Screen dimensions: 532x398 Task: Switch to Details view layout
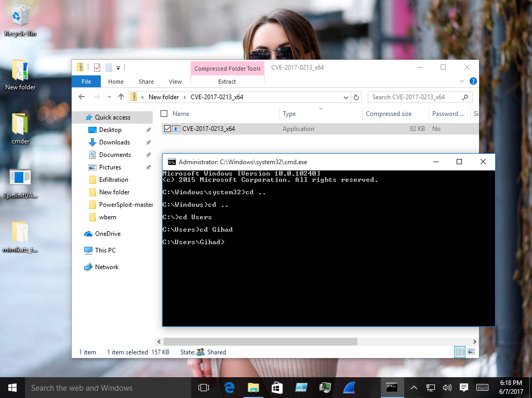(x=460, y=352)
